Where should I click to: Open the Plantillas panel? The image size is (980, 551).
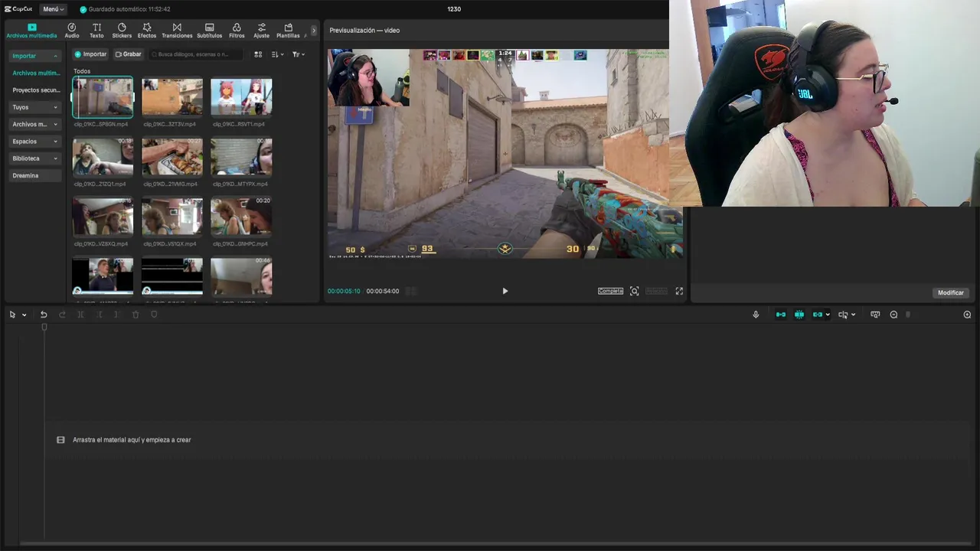288,31
